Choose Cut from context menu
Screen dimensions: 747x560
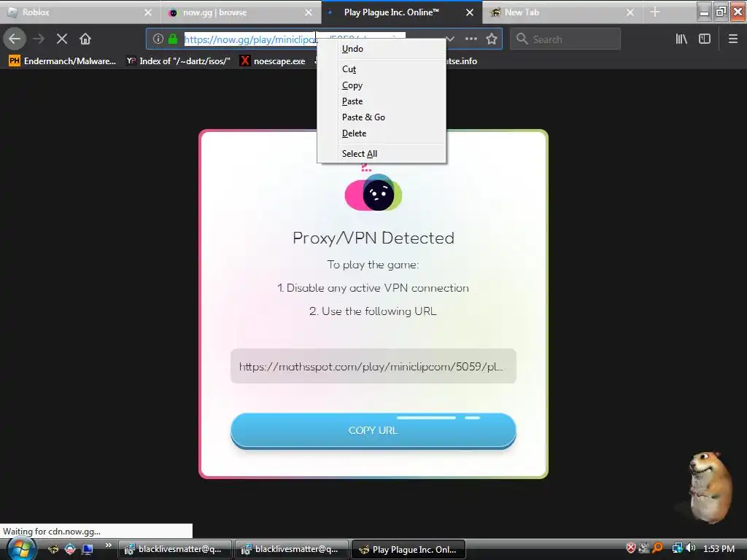point(382,69)
